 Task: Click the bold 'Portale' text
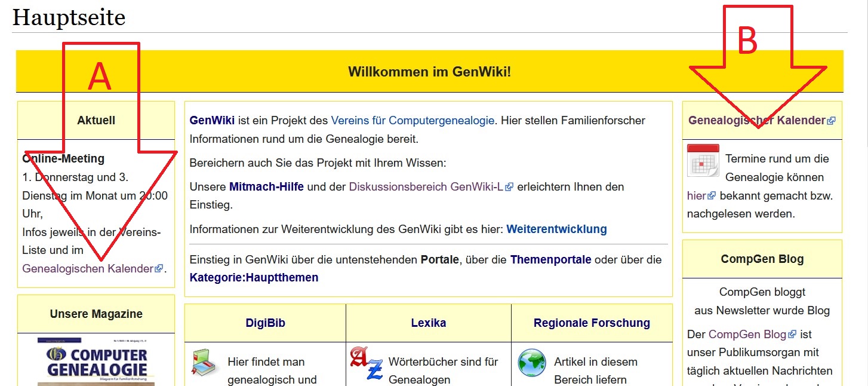[440, 260]
